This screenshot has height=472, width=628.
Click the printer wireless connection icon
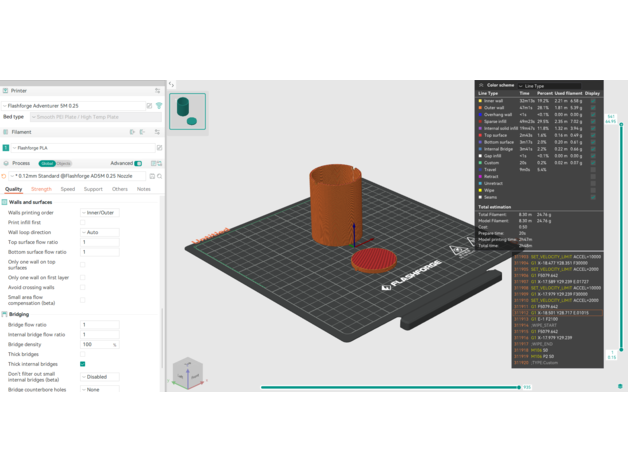(x=159, y=105)
